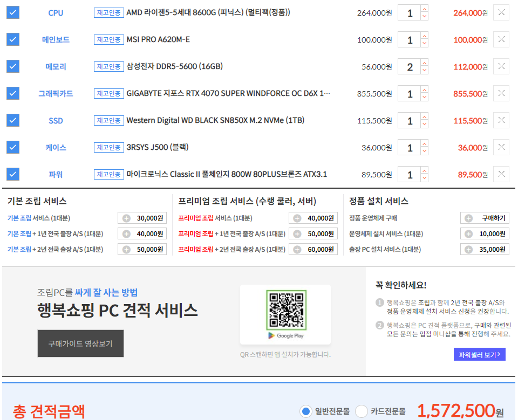Open the SSD category link
518x420 pixels.
click(56, 121)
